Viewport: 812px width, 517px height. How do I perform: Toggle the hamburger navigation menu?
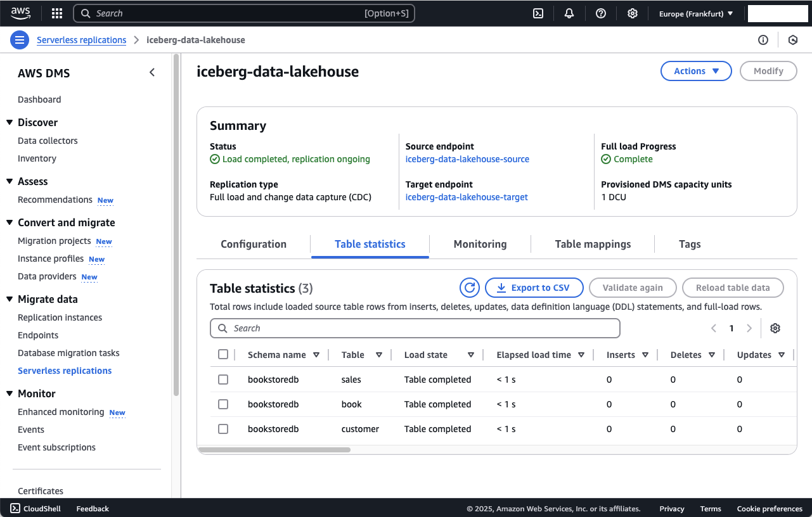20,40
